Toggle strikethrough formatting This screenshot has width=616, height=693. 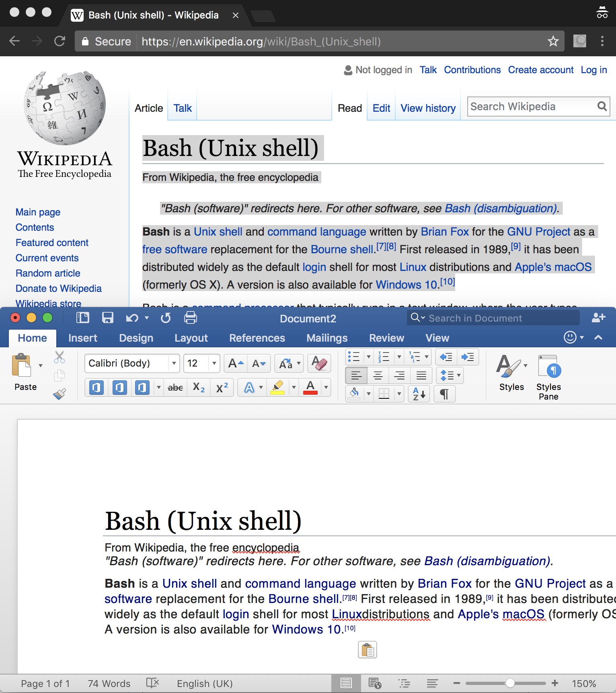click(175, 388)
